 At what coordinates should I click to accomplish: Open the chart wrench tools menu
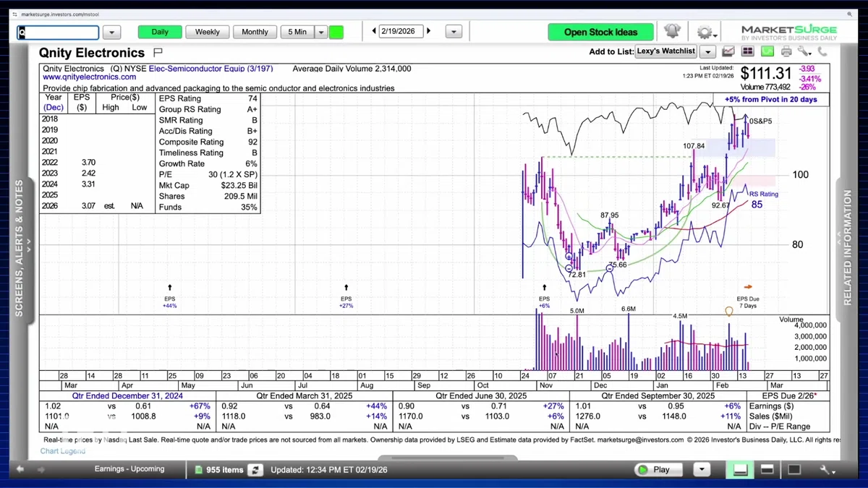tap(804, 51)
